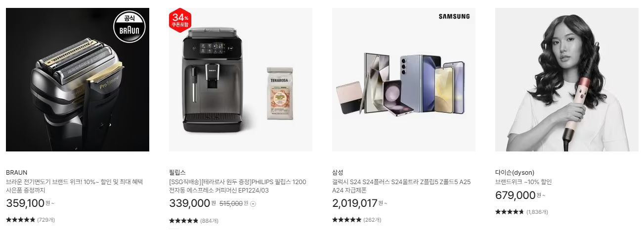
Task: Open the Samsung Galaxy phones image
Action: coord(404,80)
